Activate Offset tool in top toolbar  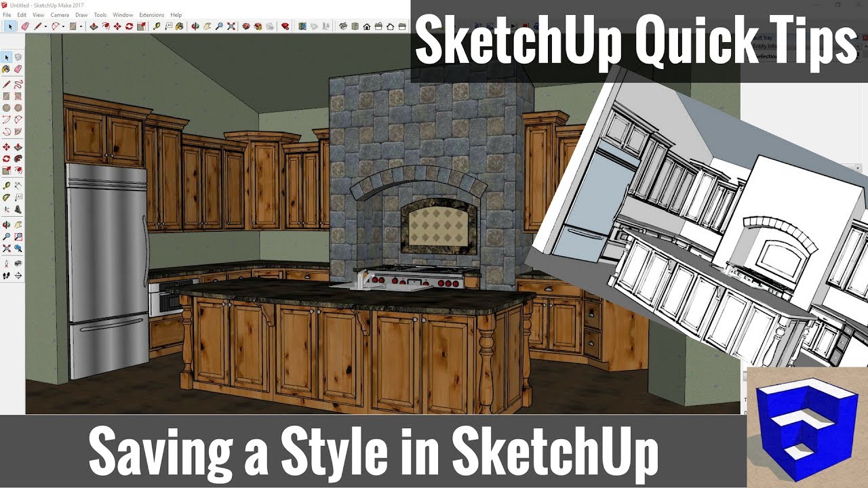[x=106, y=26]
